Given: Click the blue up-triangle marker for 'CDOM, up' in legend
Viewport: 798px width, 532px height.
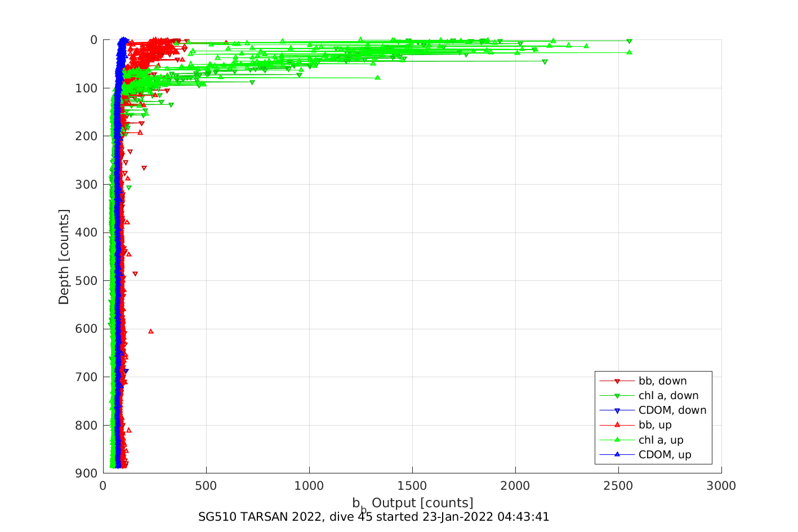Looking at the screenshot, I should [617, 454].
